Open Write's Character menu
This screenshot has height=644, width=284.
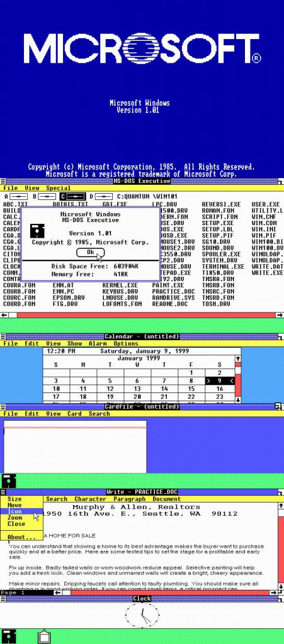(90, 499)
